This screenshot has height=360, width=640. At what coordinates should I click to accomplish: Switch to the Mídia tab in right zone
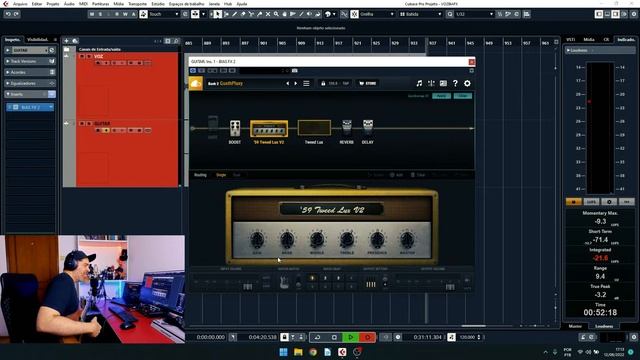589,40
